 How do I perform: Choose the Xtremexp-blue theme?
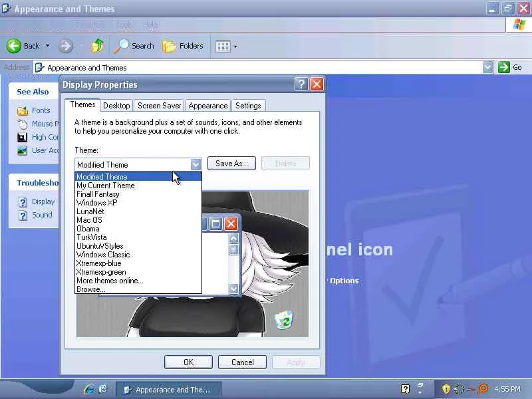pos(138,263)
